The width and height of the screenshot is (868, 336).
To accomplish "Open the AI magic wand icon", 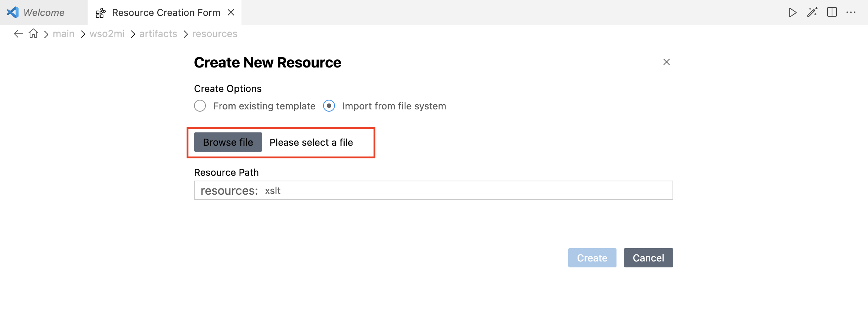I will click(x=812, y=13).
